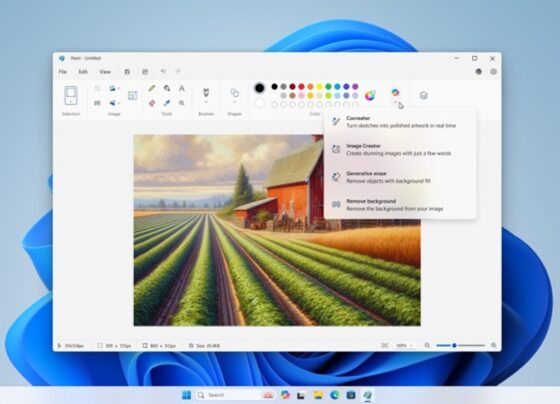Open the View menu
The width and height of the screenshot is (560, 404).
[x=105, y=72]
